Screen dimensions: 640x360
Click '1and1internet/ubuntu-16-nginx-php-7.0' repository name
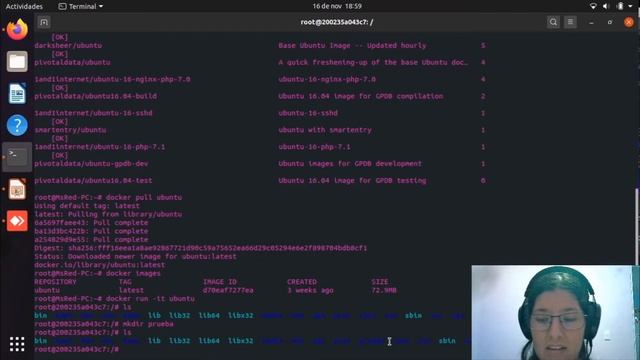pos(112,79)
